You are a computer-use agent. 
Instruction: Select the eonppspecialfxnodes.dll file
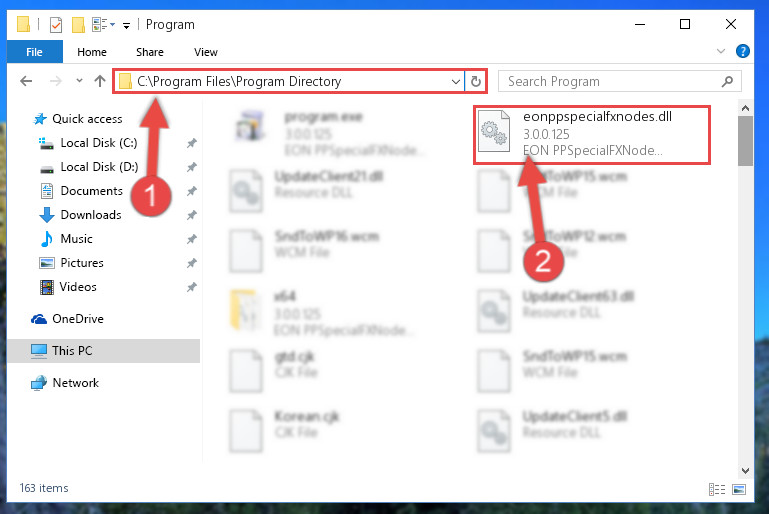592,133
